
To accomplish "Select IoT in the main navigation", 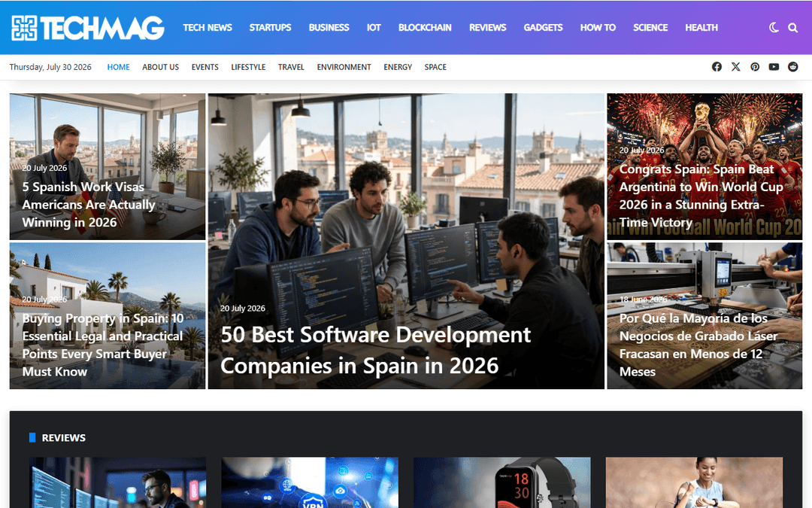I will click(x=374, y=28).
